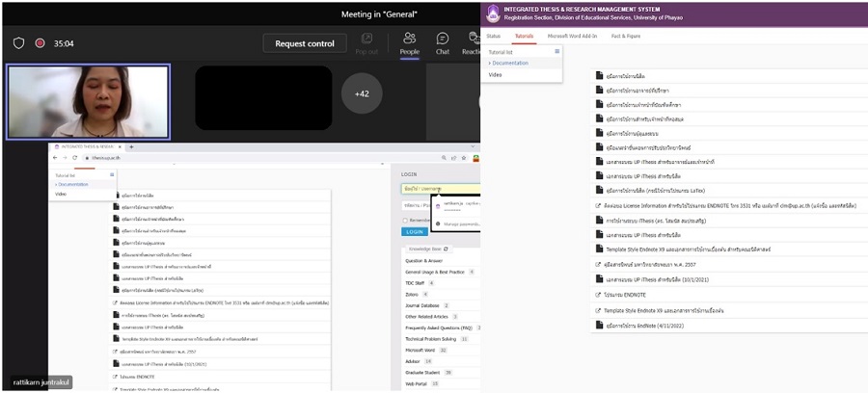Select saved rattikarn.ja credential in popup
Viewport: 868px width, 393px height.
(455, 206)
